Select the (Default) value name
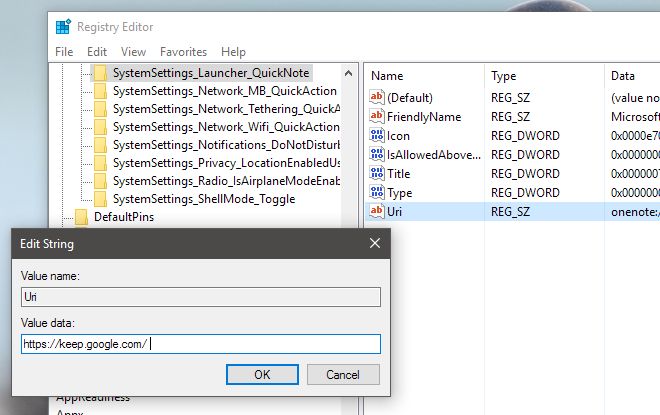This screenshot has width=660, height=415. (410, 98)
